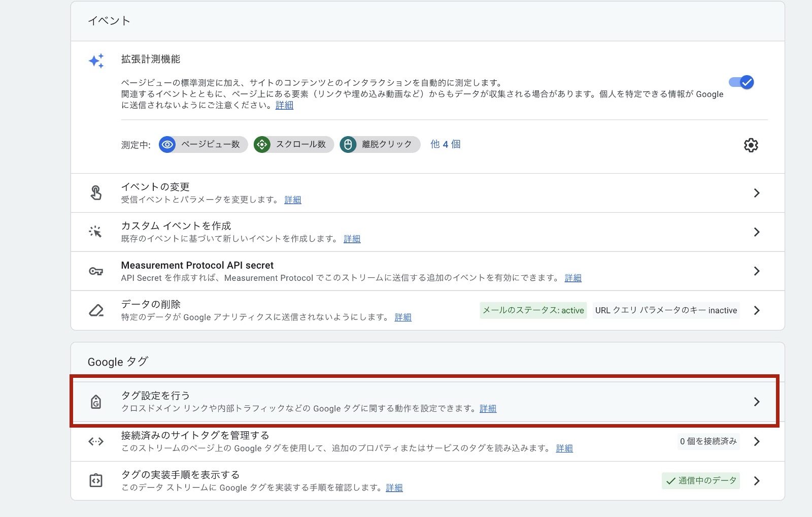Click the Google tag icon for タグ設定
Viewport: 812px width, 517px height.
96,402
